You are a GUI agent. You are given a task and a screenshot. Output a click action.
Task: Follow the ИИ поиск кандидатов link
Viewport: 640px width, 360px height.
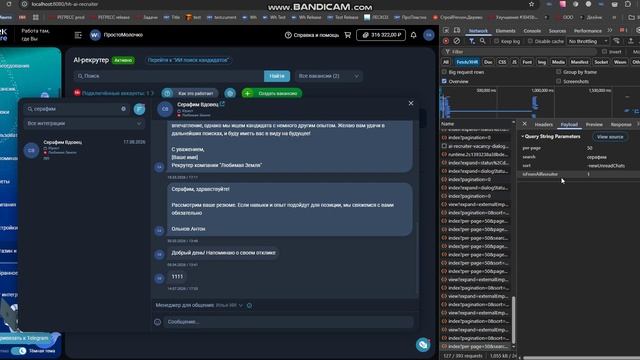[x=188, y=60]
